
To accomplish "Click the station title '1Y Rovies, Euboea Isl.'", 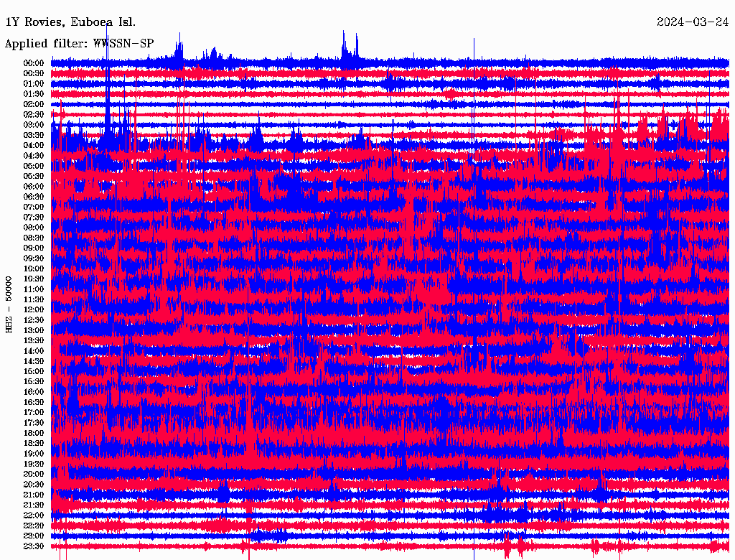I will click(70, 22).
